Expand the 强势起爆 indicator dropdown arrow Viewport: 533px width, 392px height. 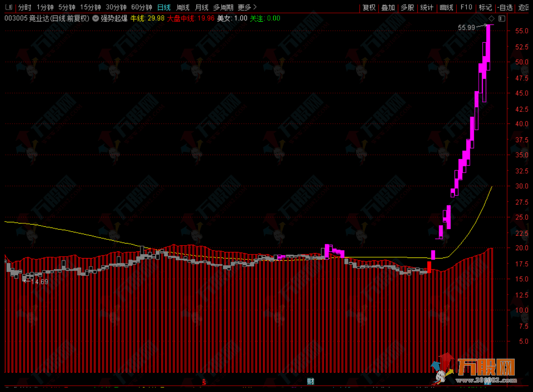(96, 18)
